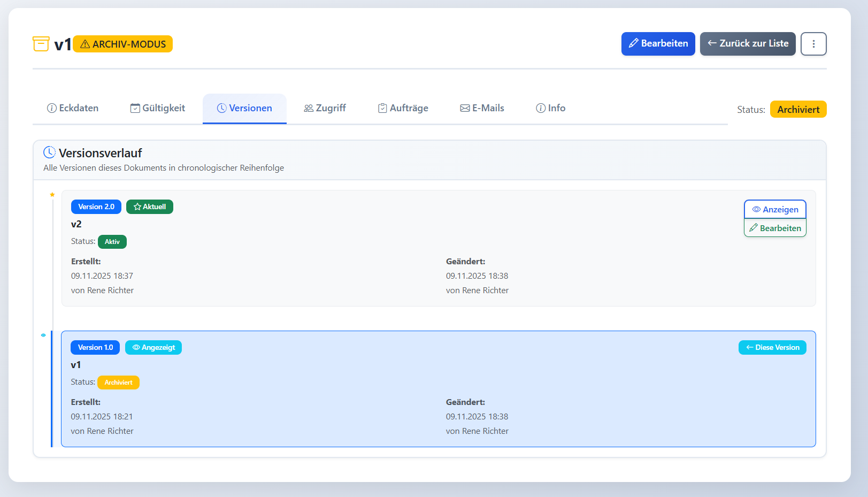Click the Angezeigt eye badge
Viewport: 868px width, 497px height.
153,348
